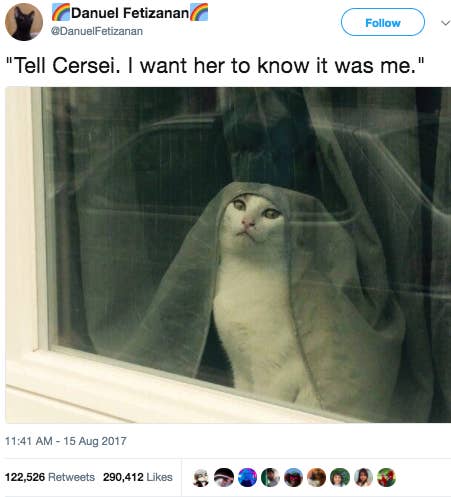Open the seventh liker avatar
Screen dimensions: 451x497
point(340,477)
